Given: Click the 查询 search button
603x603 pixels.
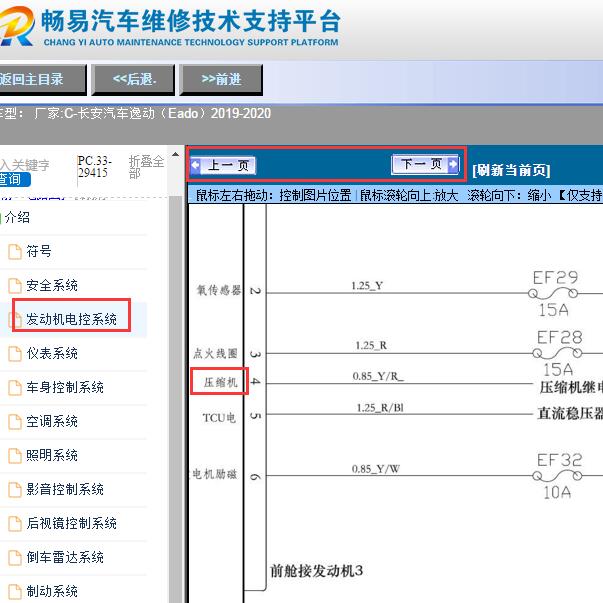Looking at the screenshot, I should click(15, 180).
